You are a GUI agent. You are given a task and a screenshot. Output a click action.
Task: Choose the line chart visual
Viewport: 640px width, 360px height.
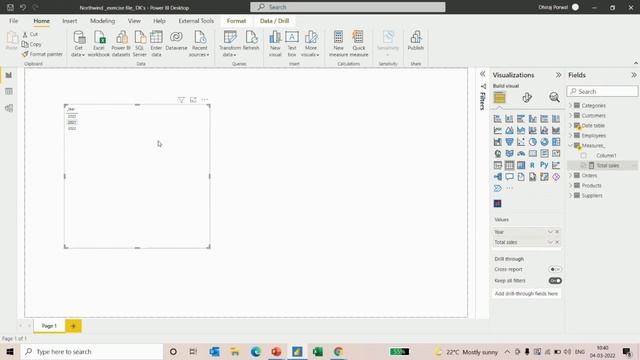point(498,130)
